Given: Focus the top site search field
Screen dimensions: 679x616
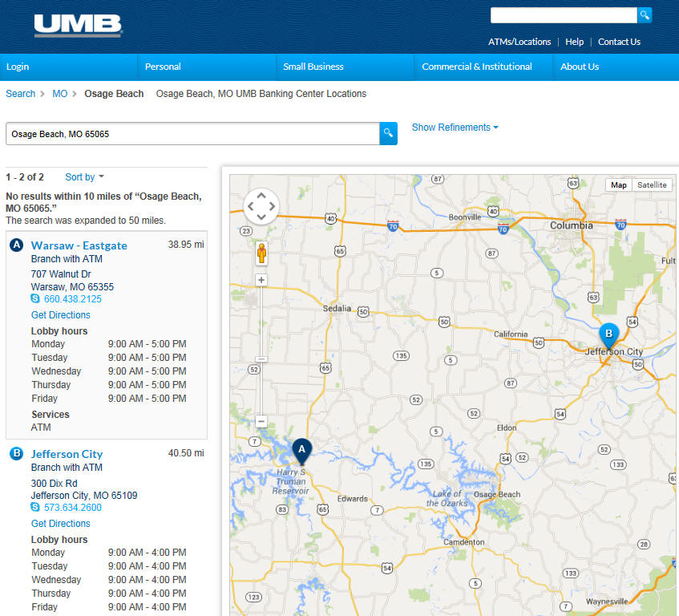Looking at the screenshot, I should point(564,15).
